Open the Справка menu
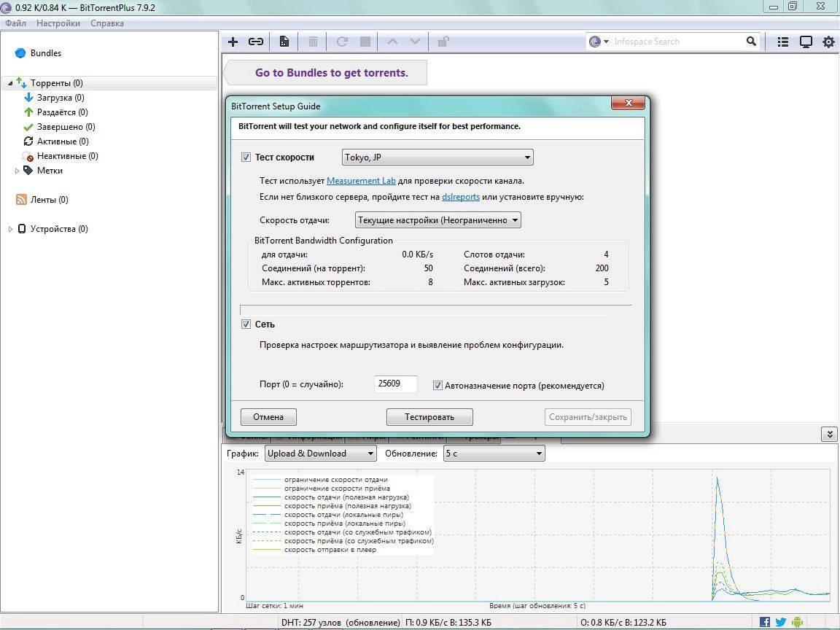The height and width of the screenshot is (630, 840). [107, 23]
